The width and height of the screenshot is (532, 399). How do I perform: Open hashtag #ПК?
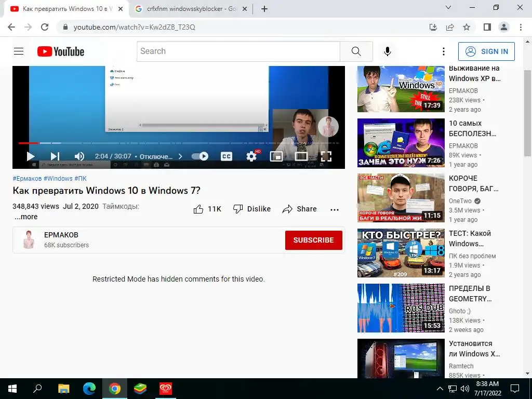(81, 179)
